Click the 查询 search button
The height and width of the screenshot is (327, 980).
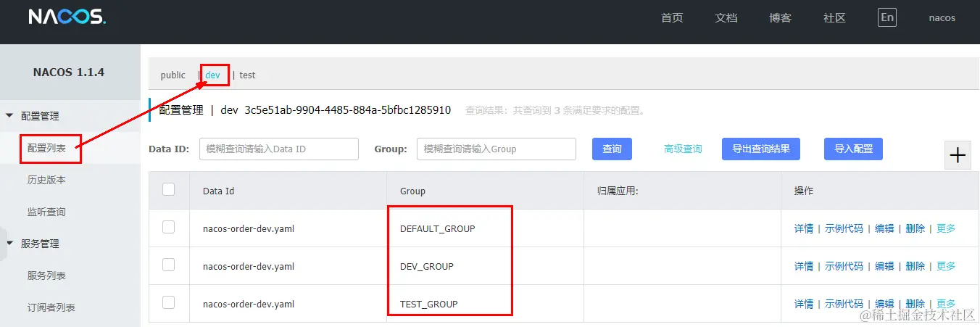point(612,149)
